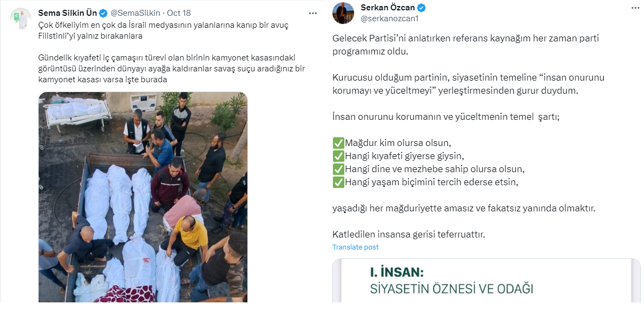This screenshot has width=644, height=310.
Task: Open more options on Serkan Özcan's post
Action: (x=635, y=8)
